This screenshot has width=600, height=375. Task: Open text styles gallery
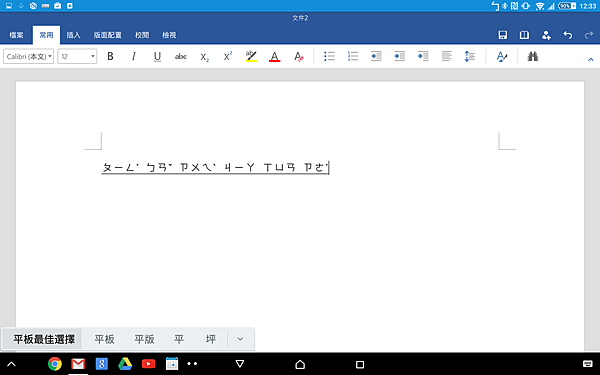point(501,57)
